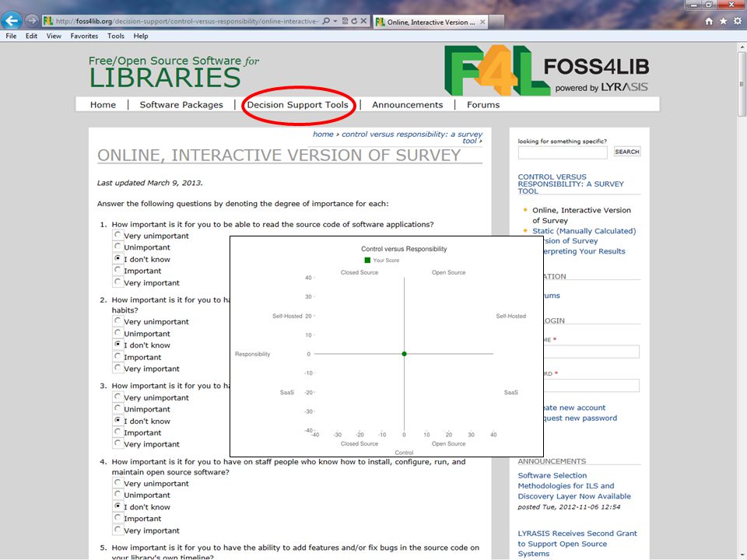Close the 'Online, Interactive Version' tab
The image size is (747, 560).
482,22
